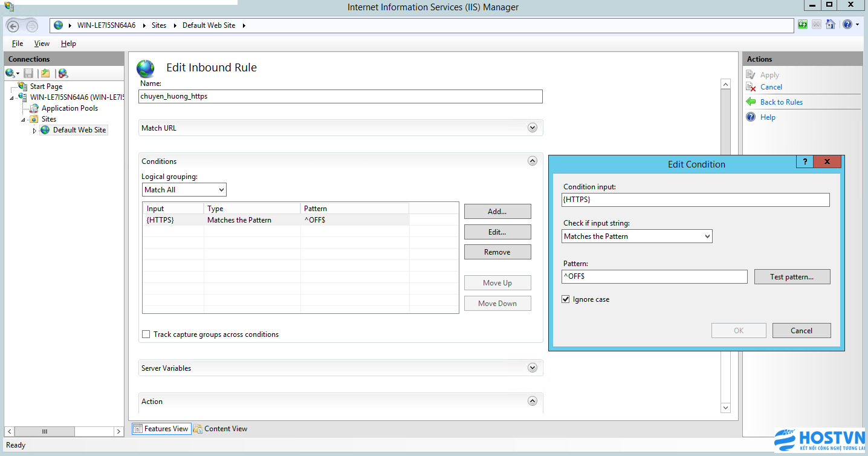This screenshot has height=456, width=868.
Task: Click Sites in the address breadcrumb
Action: coord(159,25)
